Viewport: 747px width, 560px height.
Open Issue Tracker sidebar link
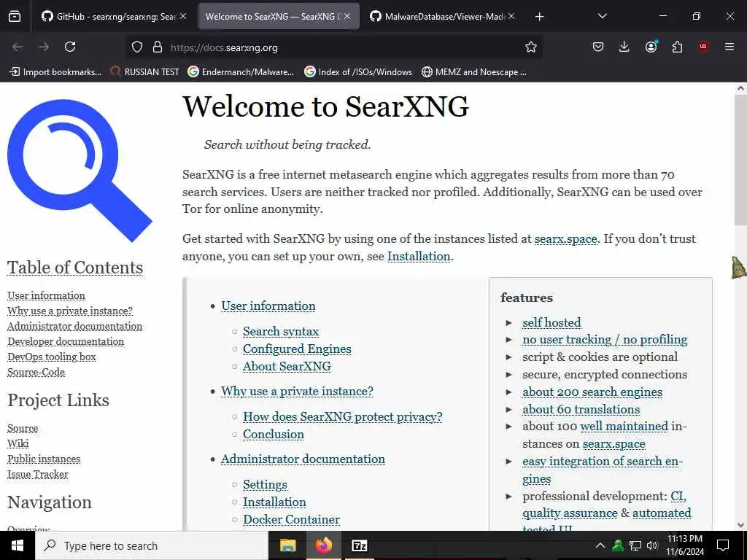tap(38, 474)
